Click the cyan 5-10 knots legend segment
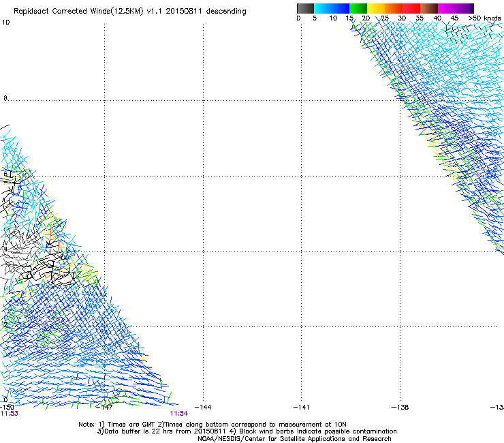The width and height of the screenshot is (504, 443). pos(322,8)
